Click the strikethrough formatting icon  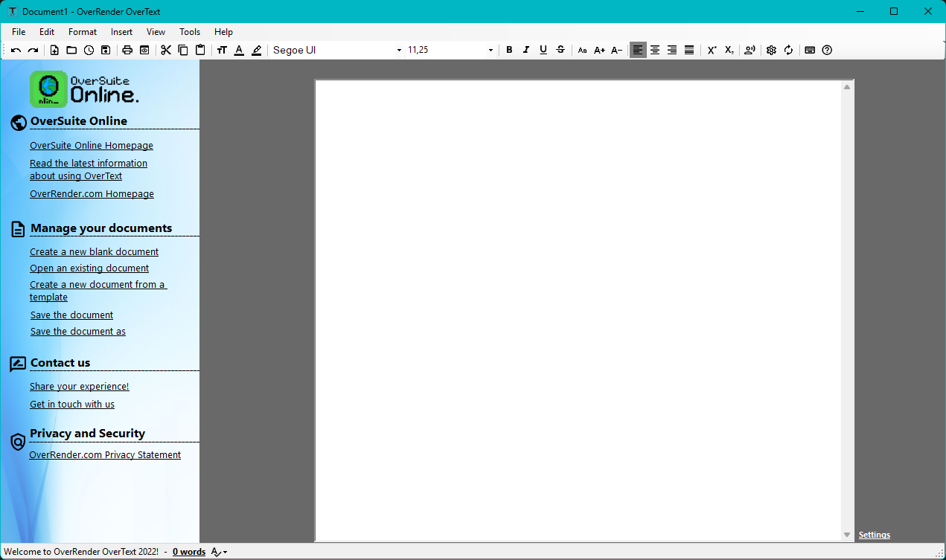[560, 50]
